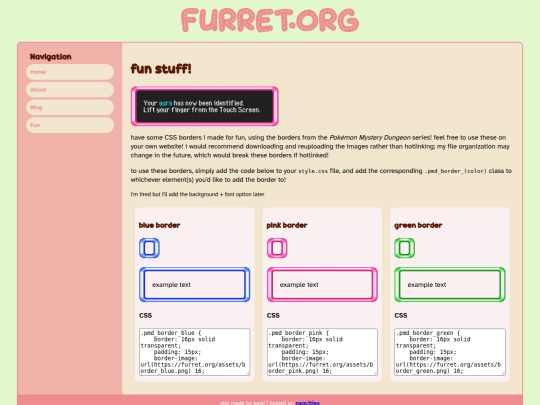Click the 'style.css' inline code text
This screenshot has width=540, height=405.
click(313, 171)
